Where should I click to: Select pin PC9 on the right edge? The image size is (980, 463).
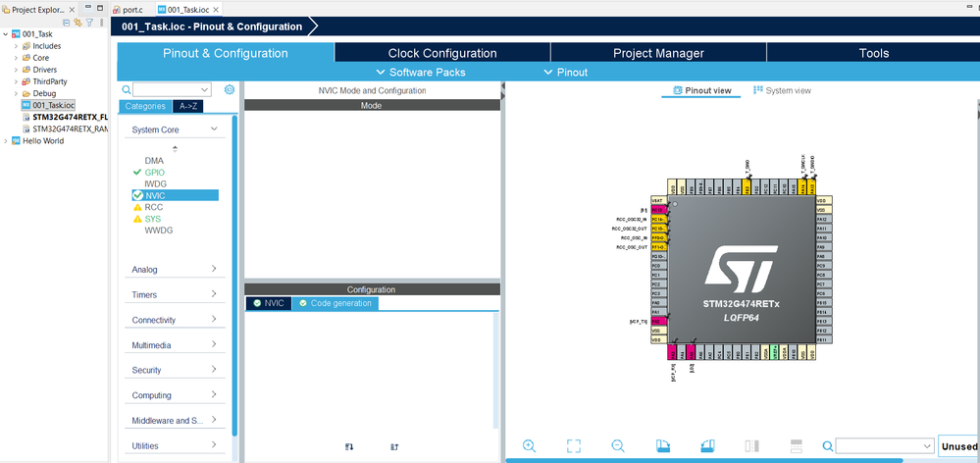824,266
